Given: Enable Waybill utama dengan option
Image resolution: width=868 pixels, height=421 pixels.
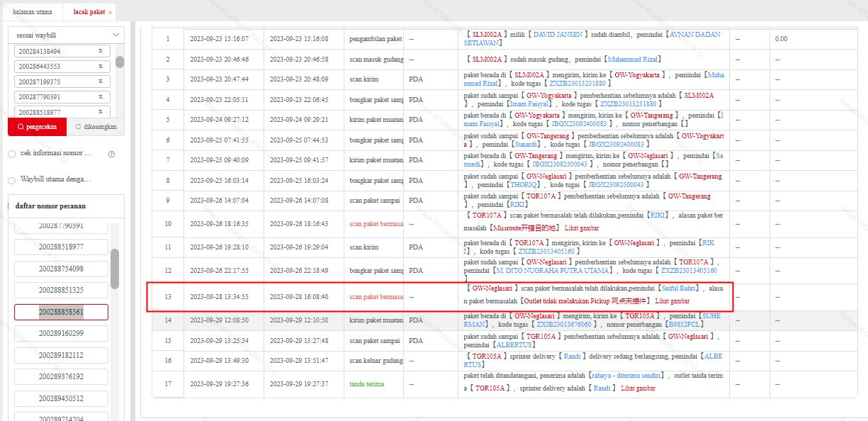Looking at the screenshot, I should point(11,180).
